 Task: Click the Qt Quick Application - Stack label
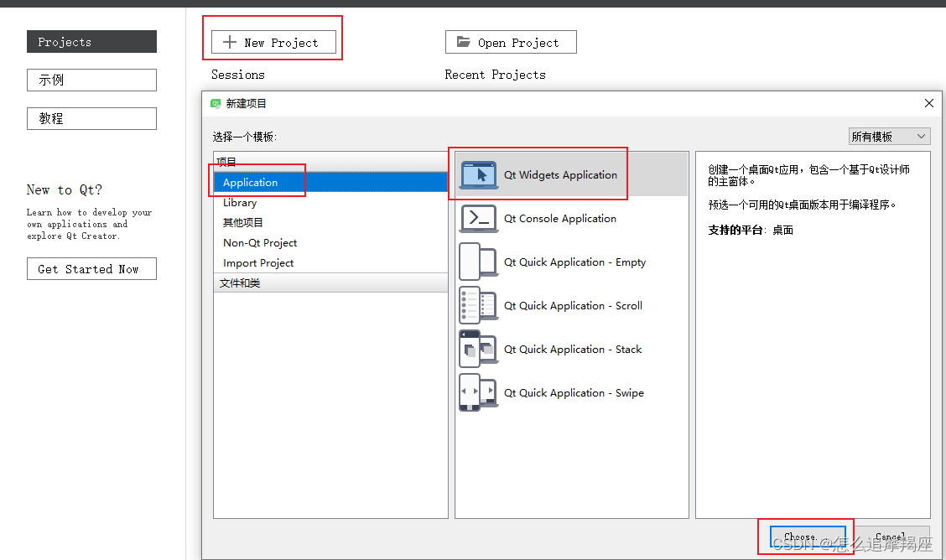coord(573,349)
